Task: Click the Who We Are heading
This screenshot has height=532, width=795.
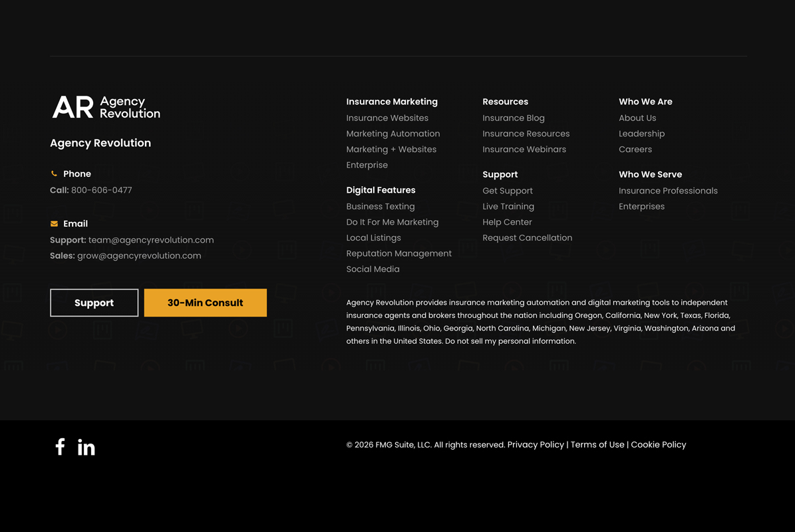Action: point(645,101)
